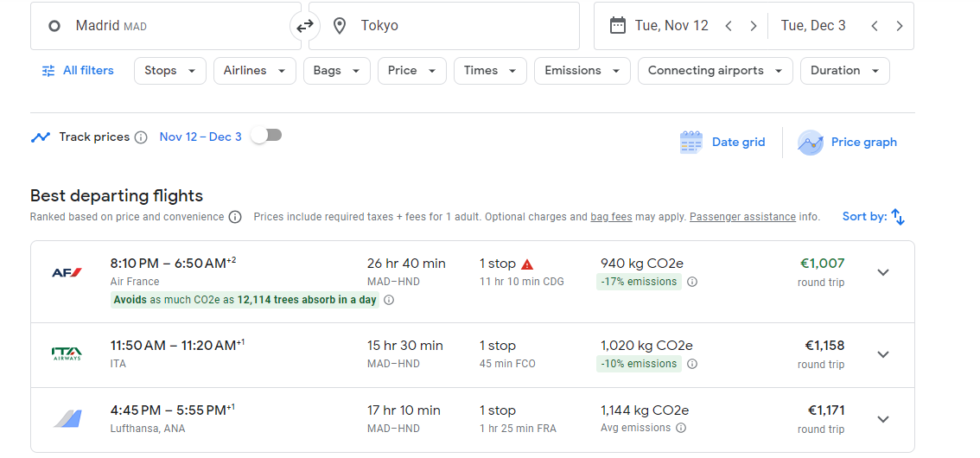Select the €1,158 round trip price
This screenshot has width=980, height=458.
(x=824, y=346)
